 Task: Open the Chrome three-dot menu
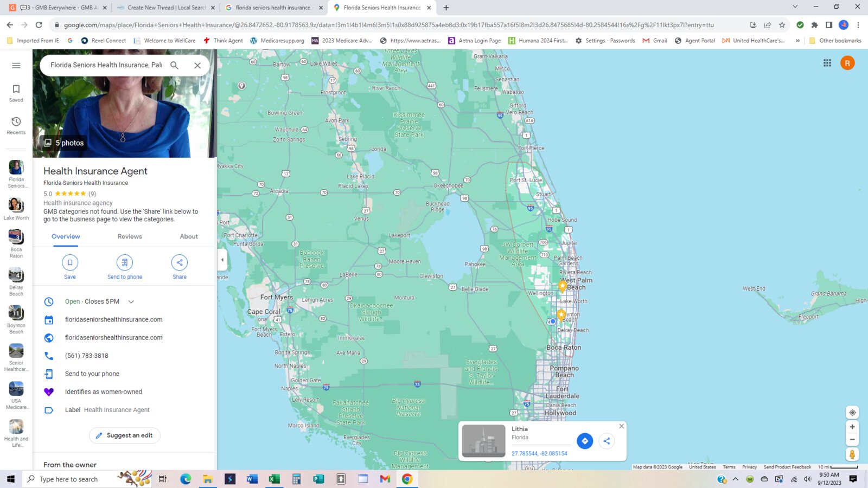click(x=858, y=25)
